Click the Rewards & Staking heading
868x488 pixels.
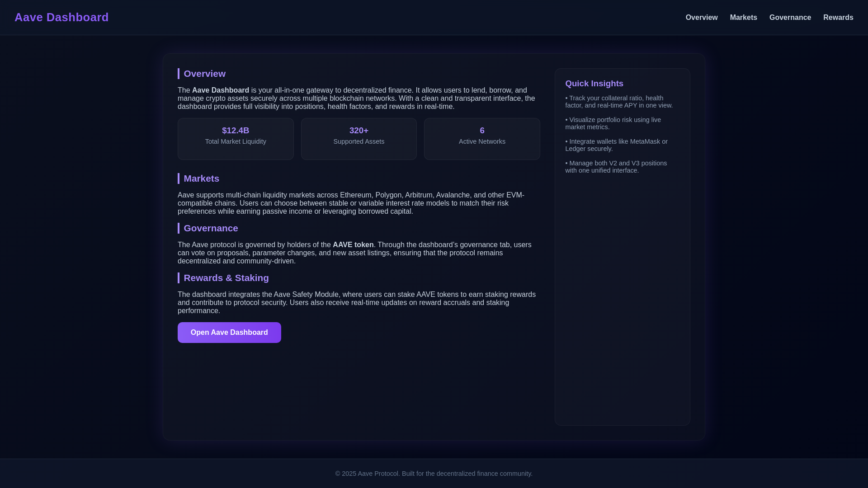click(x=226, y=278)
